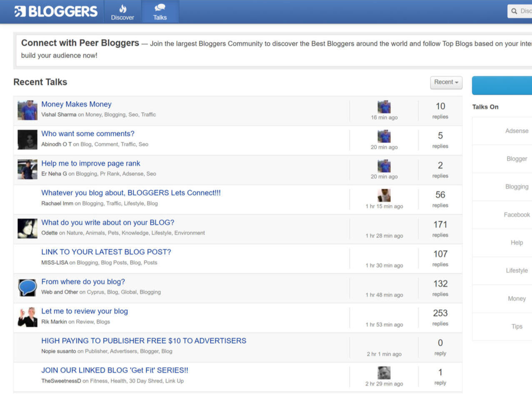Open LINK TO YOUR LATEST BLOG POST?
The width and height of the screenshot is (532, 395).
[x=106, y=252]
